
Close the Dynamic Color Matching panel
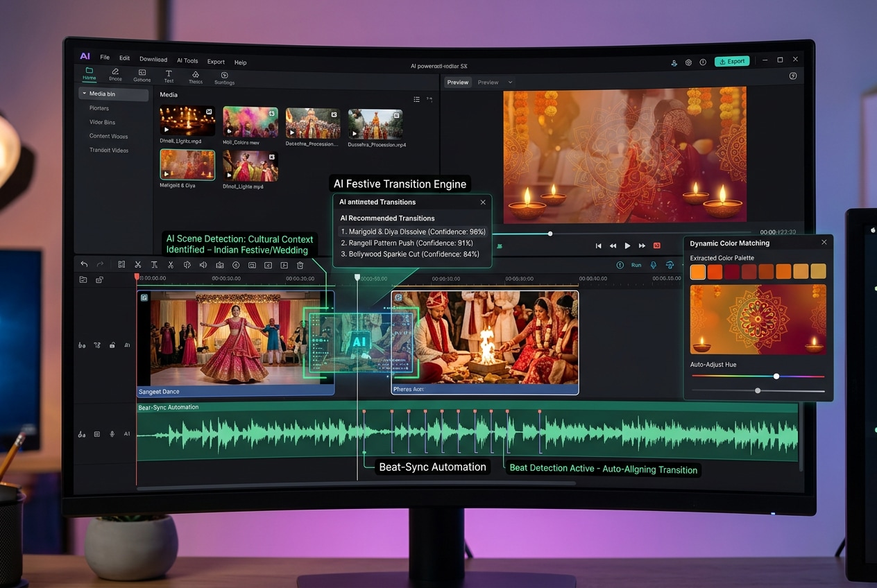pyautogui.click(x=824, y=242)
